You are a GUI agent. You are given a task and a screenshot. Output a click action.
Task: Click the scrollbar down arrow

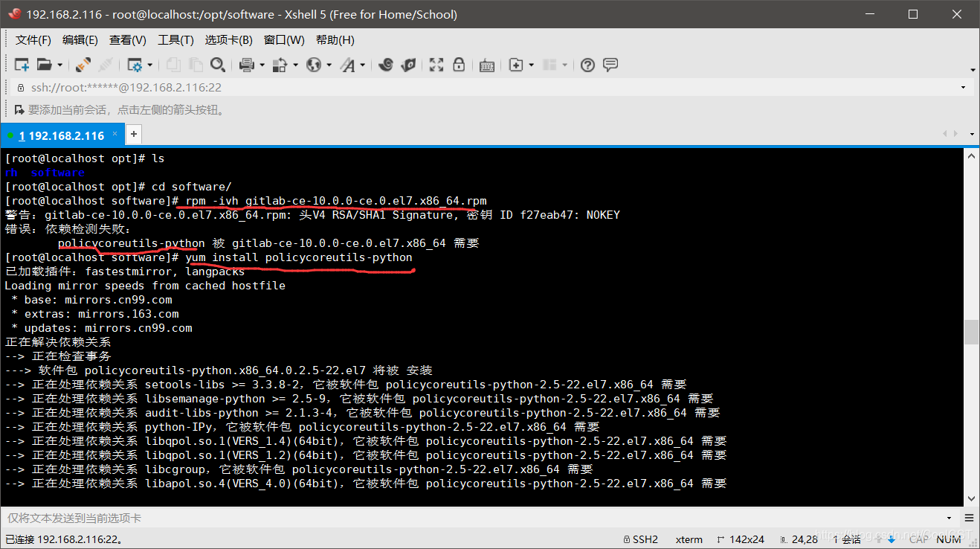coord(971,499)
